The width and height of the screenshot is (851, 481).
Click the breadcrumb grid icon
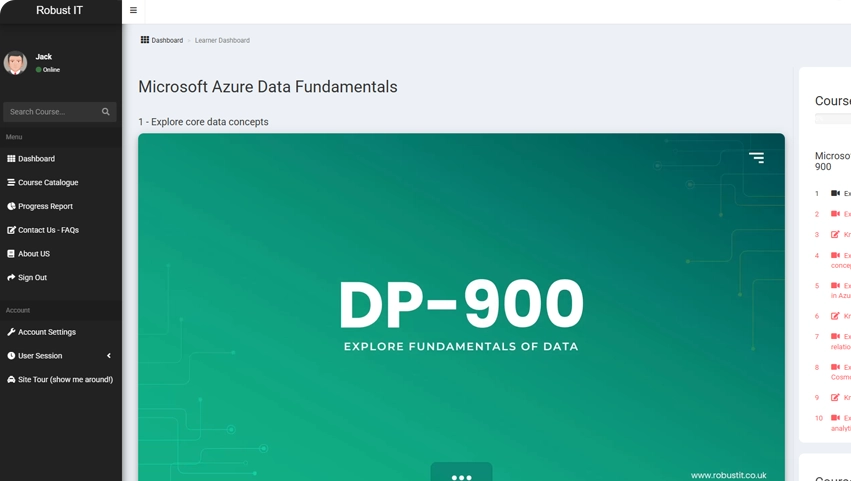coord(145,40)
